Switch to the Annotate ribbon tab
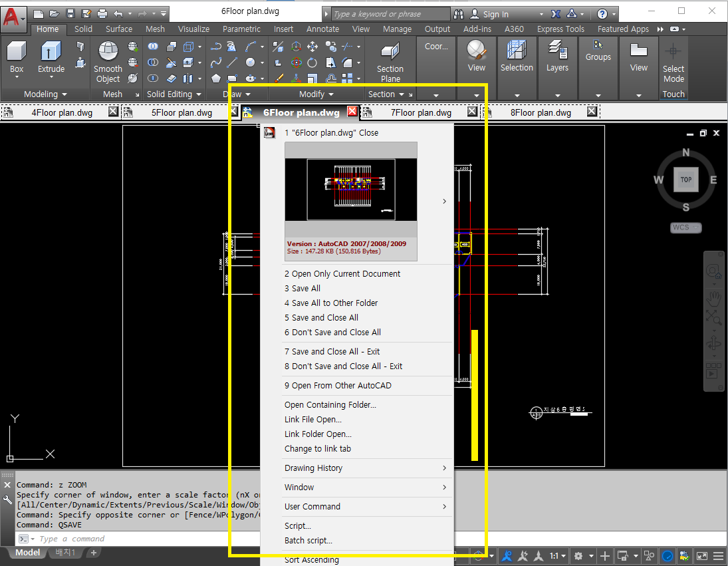The width and height of the screenshot is (728, 566). point(322,29)
